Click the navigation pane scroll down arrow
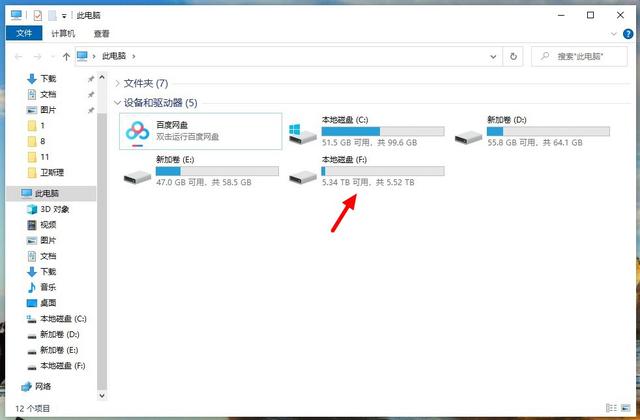Viewport: 640px width, 420px height. click(102, 396)
